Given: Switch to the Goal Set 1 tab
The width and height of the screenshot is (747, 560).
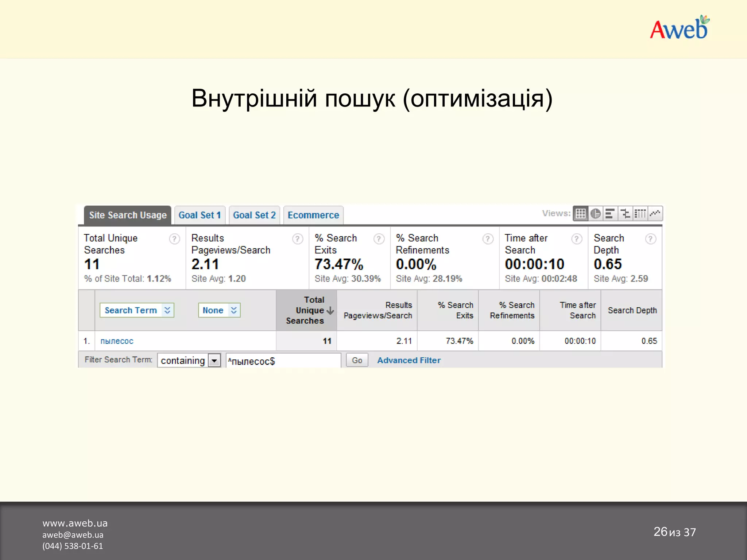Looking at the screenshot, I should [x=200, y=215].
